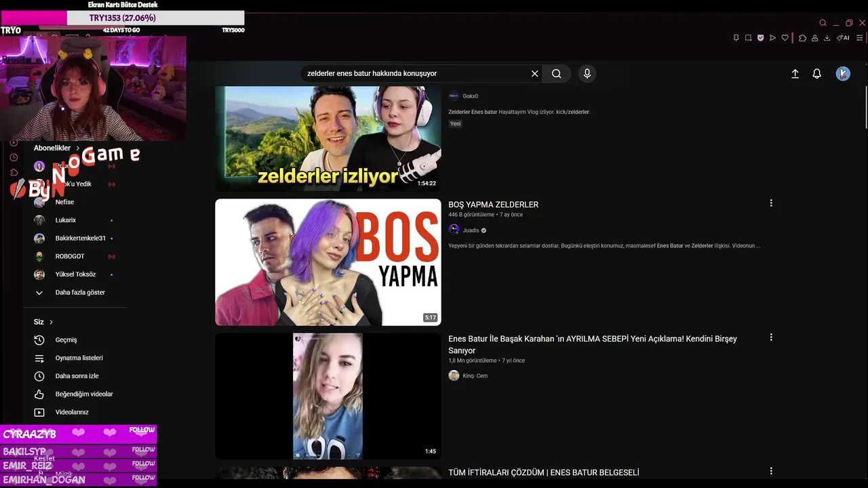Click the Geçmiş history clock icon
The image size is (868, 488).
pos(39,340)
